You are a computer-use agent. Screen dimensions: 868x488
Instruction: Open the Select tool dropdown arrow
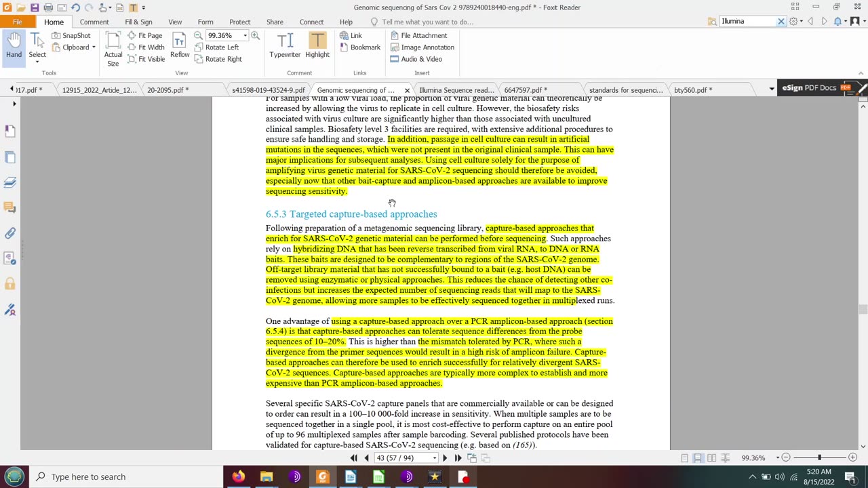37,62
